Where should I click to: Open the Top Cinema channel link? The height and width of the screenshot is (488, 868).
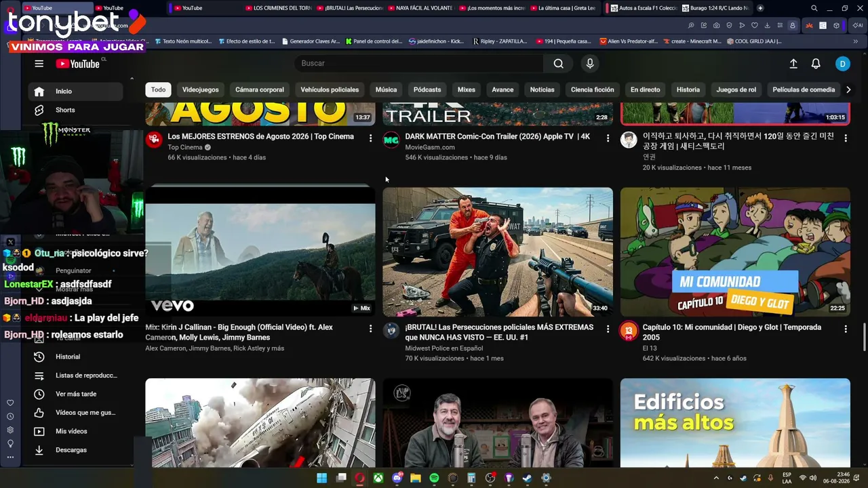(x=185, y=147)
